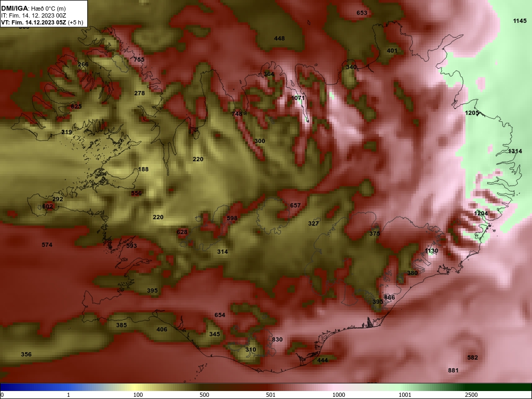The width and height of the screenshot is (532, 399).
Task: Click the 292 map value
Action: 57,199
